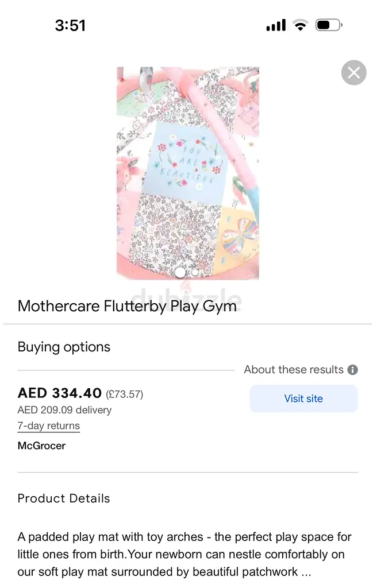Select the McGrocer seller name
This screenshot has height=588, width=373.
[41, 446]
